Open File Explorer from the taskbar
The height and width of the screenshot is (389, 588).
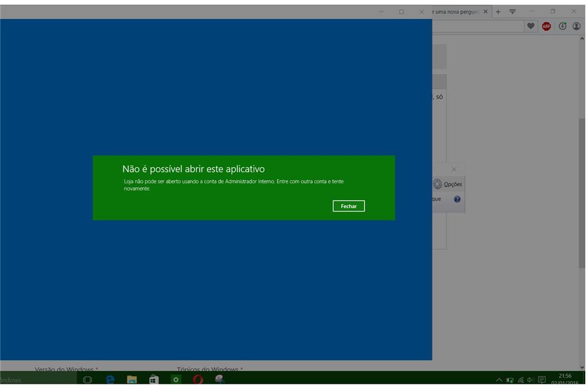tap(131, 380)
